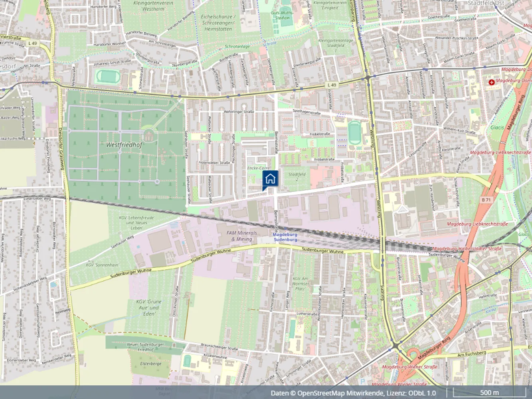Select the Elsterberge label
The width and height of the screenshot is (532, 399).
coord(151,363)
